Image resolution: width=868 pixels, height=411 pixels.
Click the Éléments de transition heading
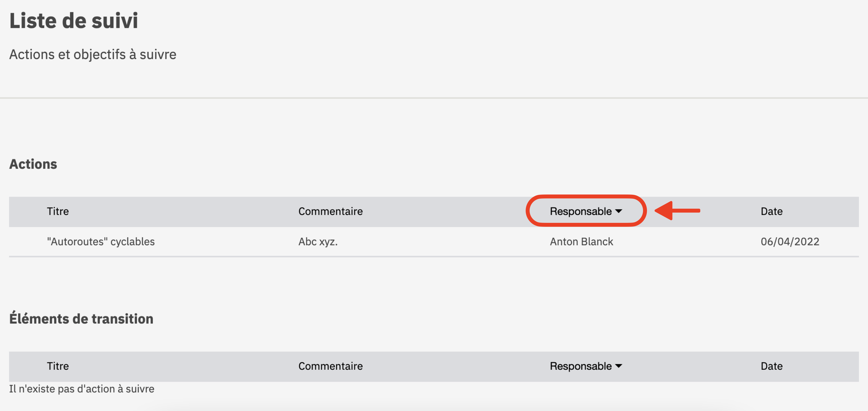click(x=81, y=318)
